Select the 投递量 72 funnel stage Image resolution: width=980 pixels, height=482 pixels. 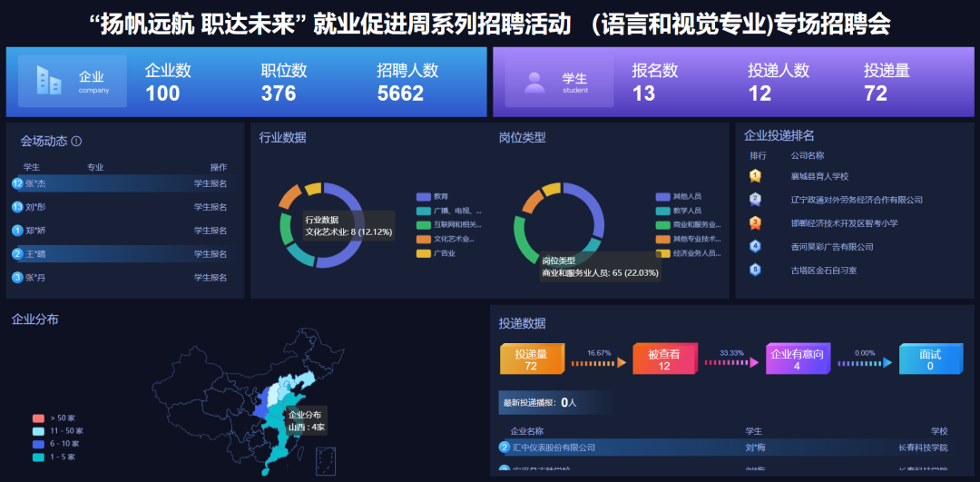coord(533,359)
